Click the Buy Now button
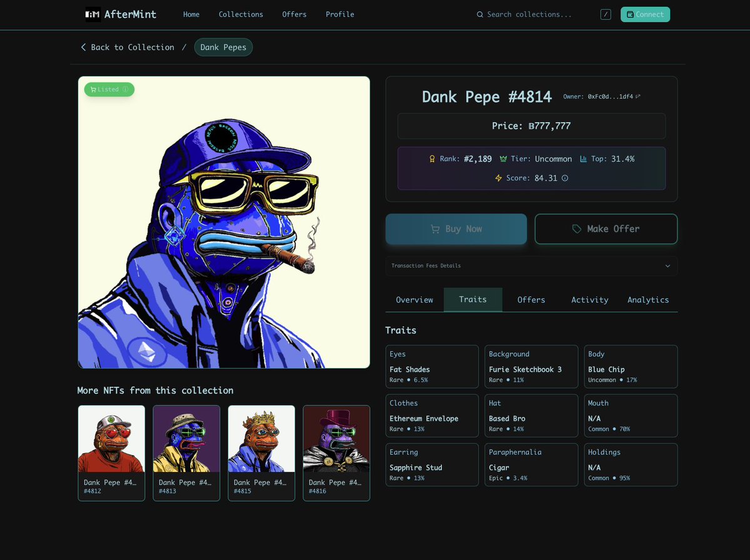 point(456,229)
